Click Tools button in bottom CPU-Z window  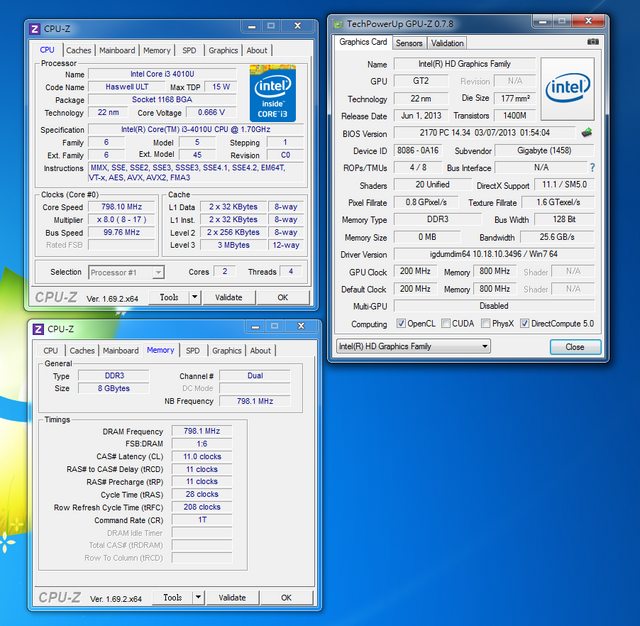172,597
